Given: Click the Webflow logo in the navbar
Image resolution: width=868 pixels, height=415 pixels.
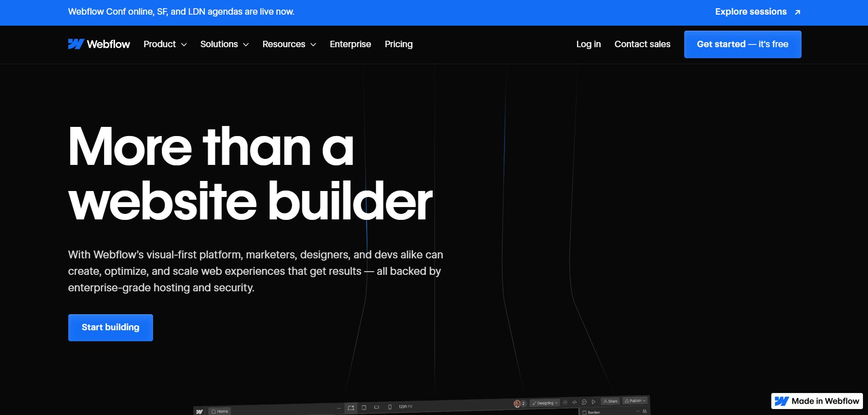Looking at the screenshot, I should 99,44.
